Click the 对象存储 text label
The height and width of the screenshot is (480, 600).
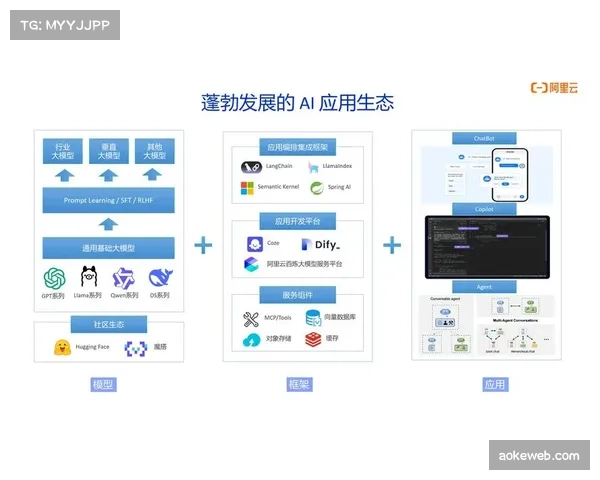point(279,338)
